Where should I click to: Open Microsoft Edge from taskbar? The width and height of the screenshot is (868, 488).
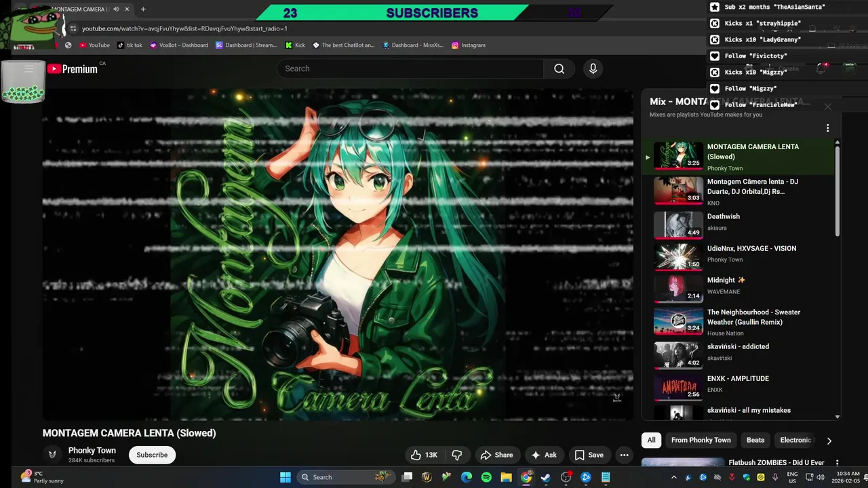click(467, 477)
